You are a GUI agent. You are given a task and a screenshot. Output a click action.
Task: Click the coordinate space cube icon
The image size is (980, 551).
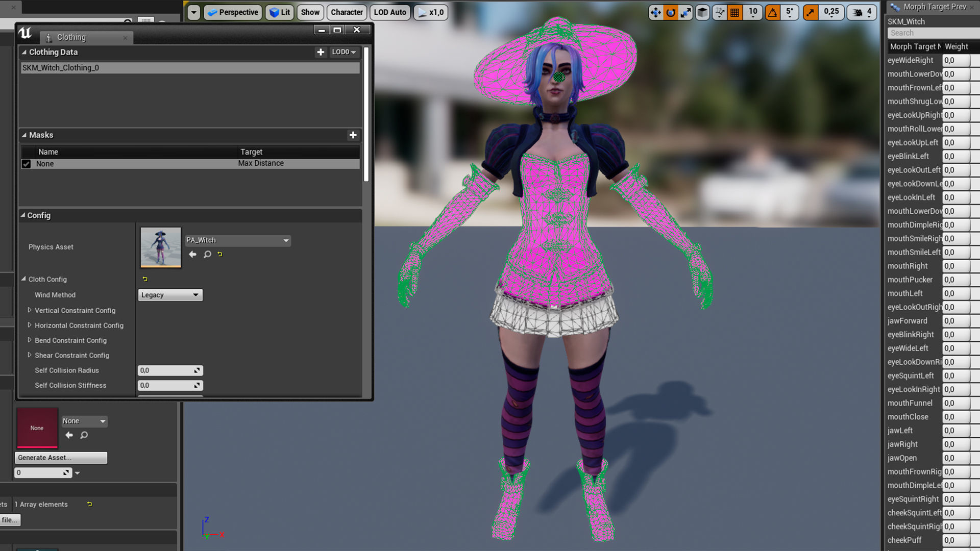click(703, 12)
